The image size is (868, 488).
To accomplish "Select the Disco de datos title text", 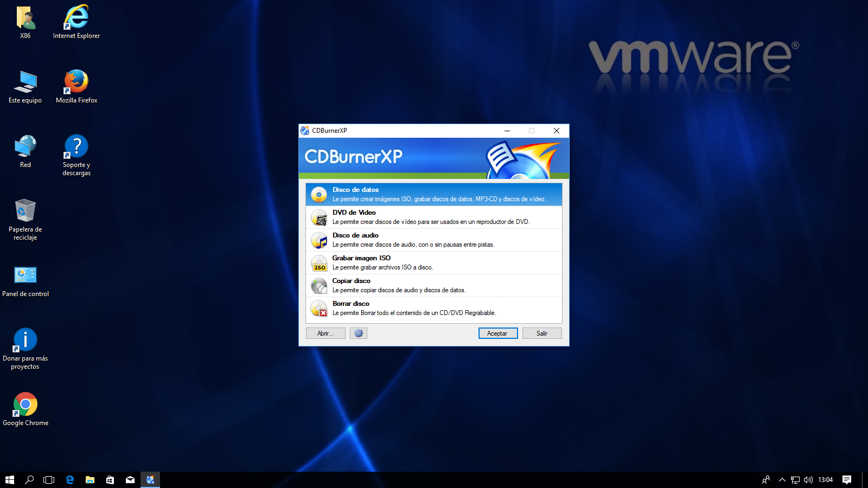I will coord(355,190).
